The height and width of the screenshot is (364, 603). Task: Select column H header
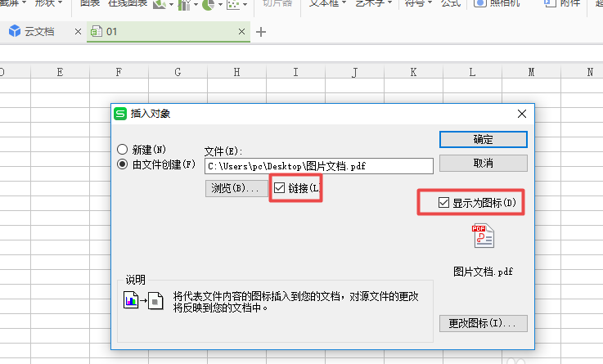pos(236,72)
